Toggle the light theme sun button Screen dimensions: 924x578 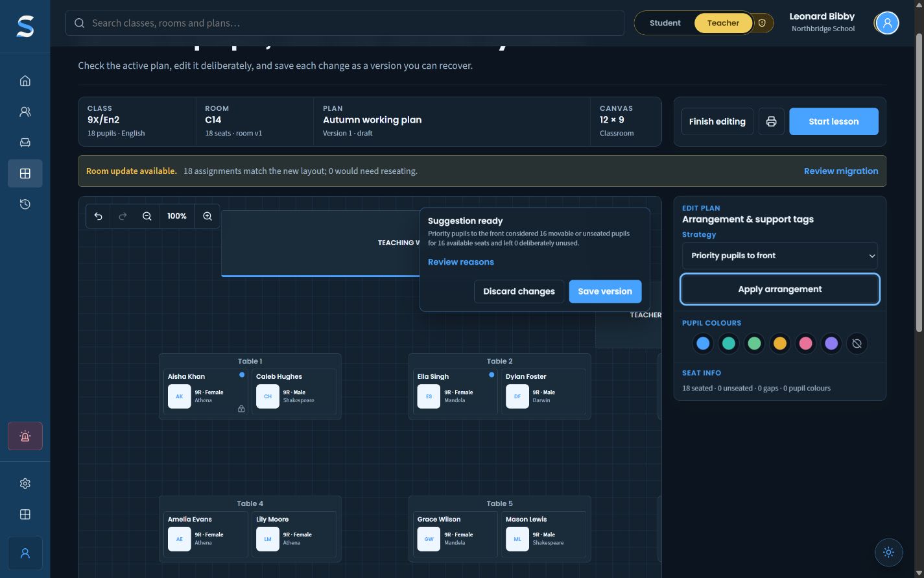pos(888,552)
